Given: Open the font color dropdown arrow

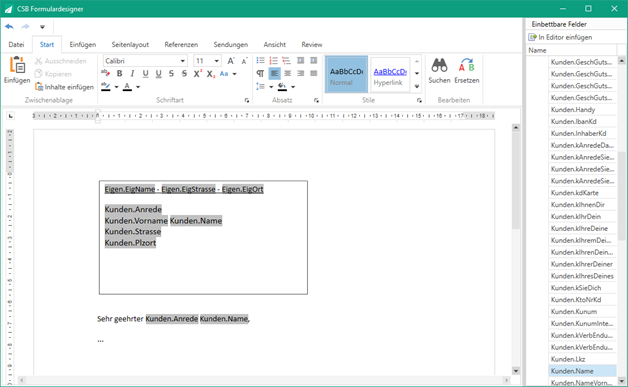Looking at the screenshot, I should tap(138, 87).
